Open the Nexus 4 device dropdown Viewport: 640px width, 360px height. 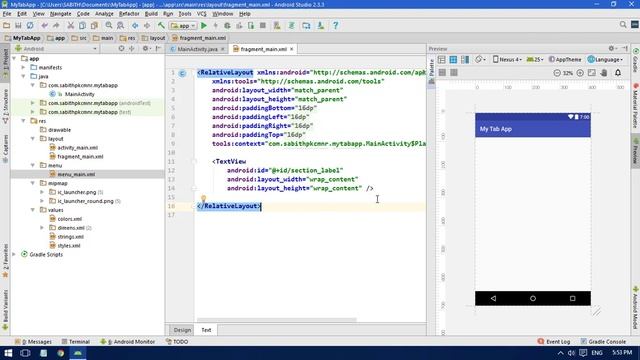507,60
